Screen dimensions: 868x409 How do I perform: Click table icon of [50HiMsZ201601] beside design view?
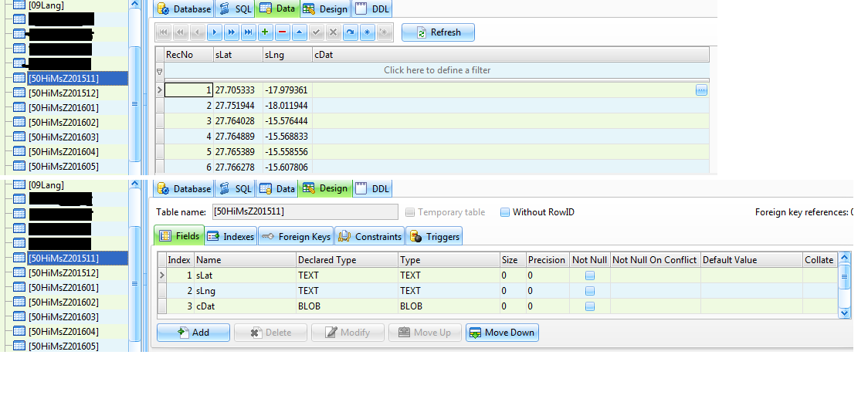coord(19,288)
